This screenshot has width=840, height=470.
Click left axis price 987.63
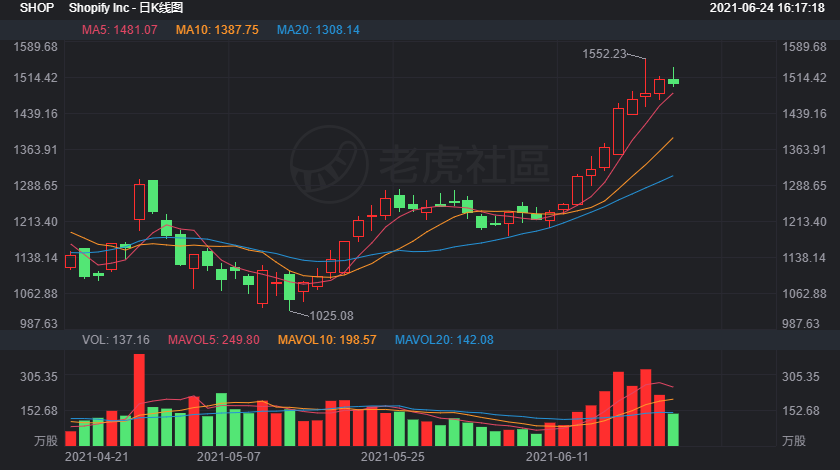(x=39, y=324)
